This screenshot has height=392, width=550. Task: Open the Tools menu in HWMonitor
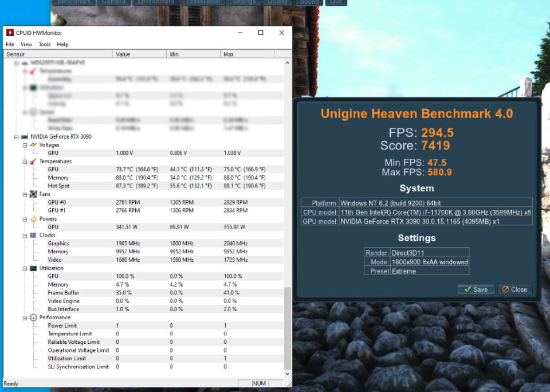pyautogui.click(x=45, y=44)
